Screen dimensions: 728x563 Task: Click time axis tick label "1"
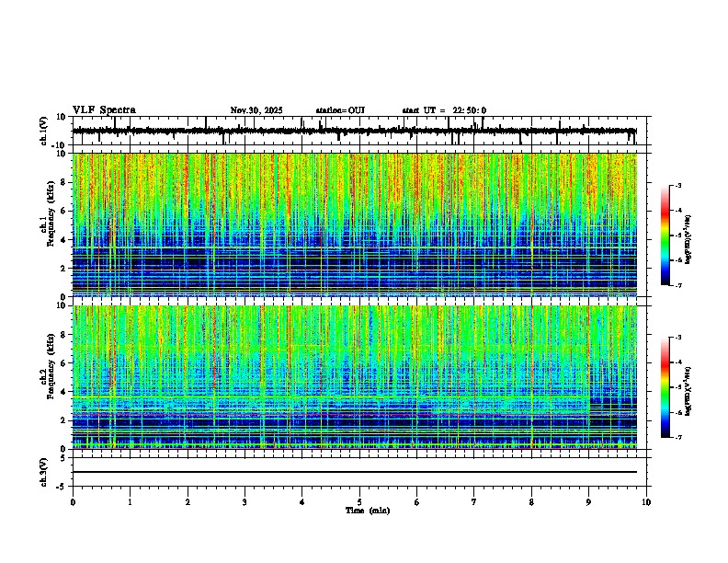point(131,502)
